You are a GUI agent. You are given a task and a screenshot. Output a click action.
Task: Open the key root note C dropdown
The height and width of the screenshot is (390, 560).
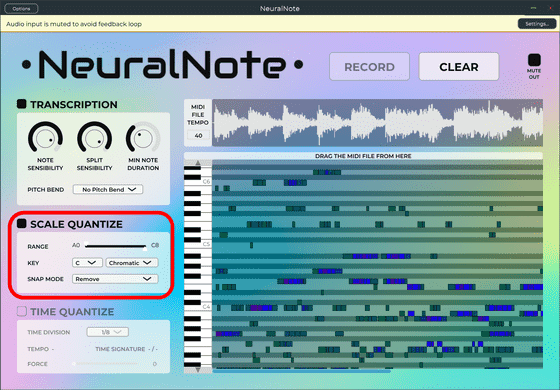tap(87, 263)
